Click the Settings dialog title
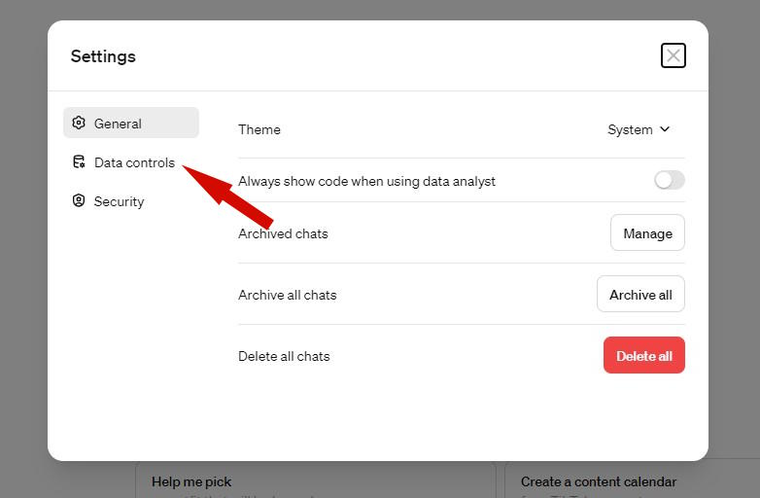 [x=103, y=56]
